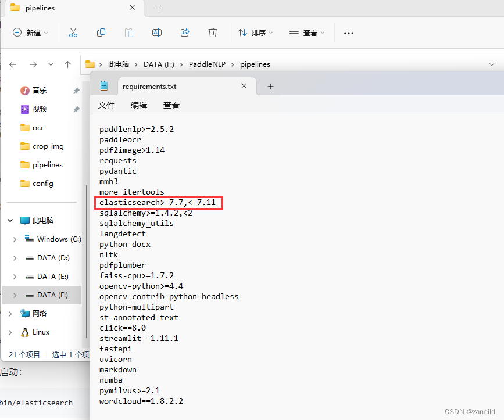Select DATA (D:) drive in sidebar
The width and height of the screenshot is (504, 420).
coord(53,258)
